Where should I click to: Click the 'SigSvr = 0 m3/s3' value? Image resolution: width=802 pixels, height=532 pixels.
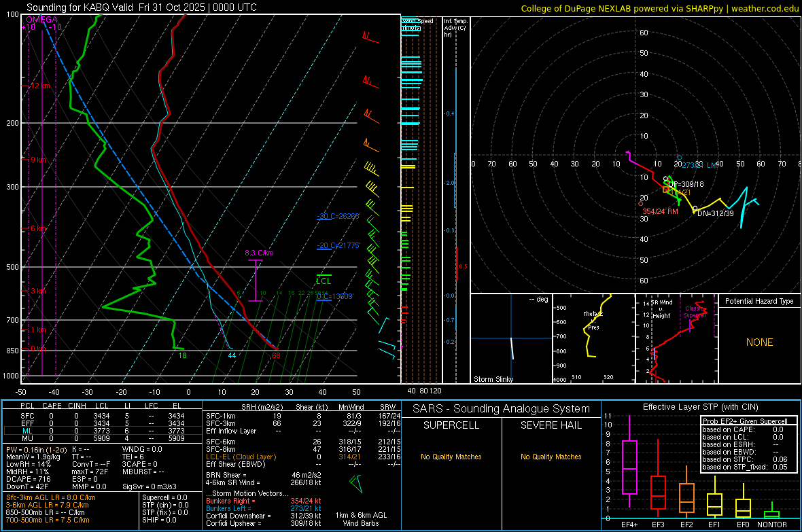click(150, 487)
